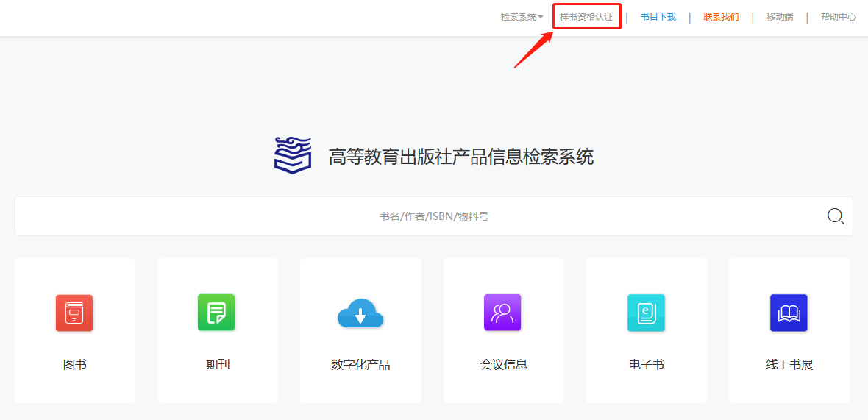This screenshot has width=868, height=420.
Task: Click the 高等教育出版社产品信息检索系统 title
Action: [x=461, y=157]
